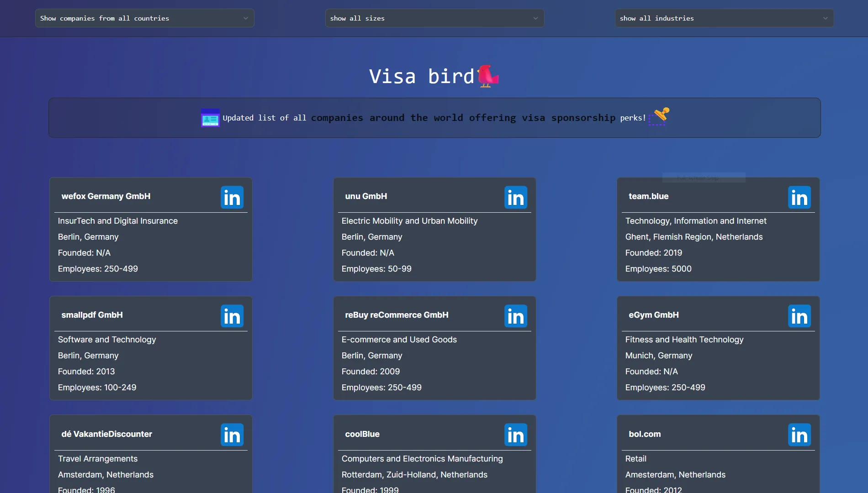This screenshot has height=493, width=868.
Task: Select the 'team.blue' company name
Action: tap(648, 196)
